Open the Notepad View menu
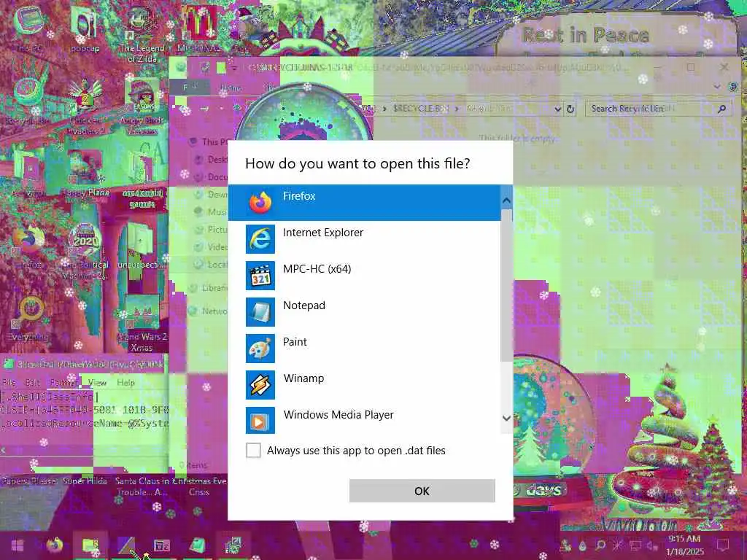This screenshot has height=560, width=747. coord(97,382)
